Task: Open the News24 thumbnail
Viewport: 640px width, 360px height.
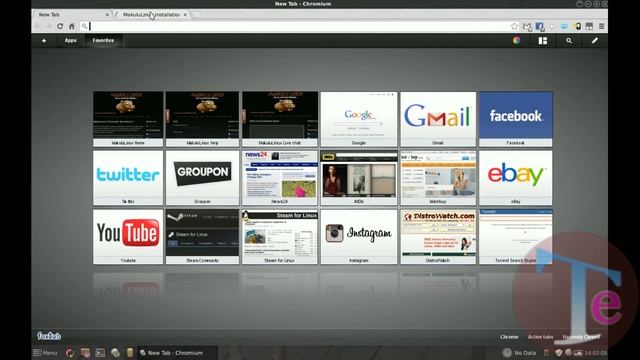Action: point(280,178)
